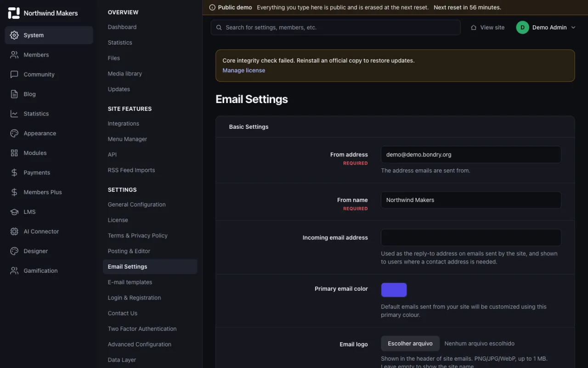Click the Manage license link
This screenshot has width=588, height=368.
click(244, 70)
